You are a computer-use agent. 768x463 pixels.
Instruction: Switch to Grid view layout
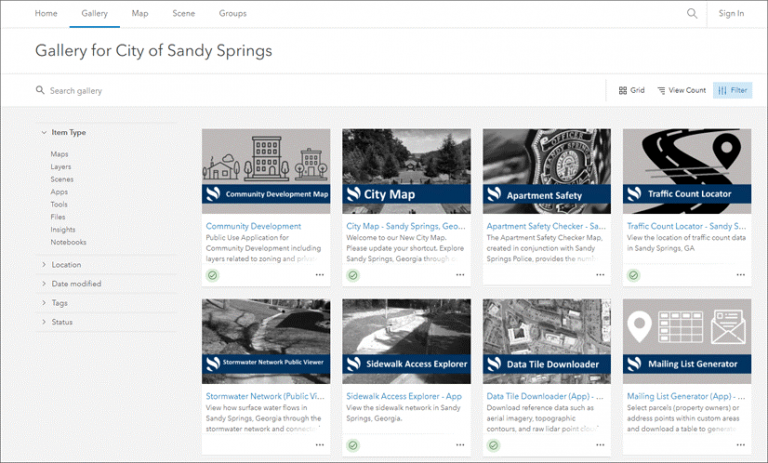click(631, 90)
